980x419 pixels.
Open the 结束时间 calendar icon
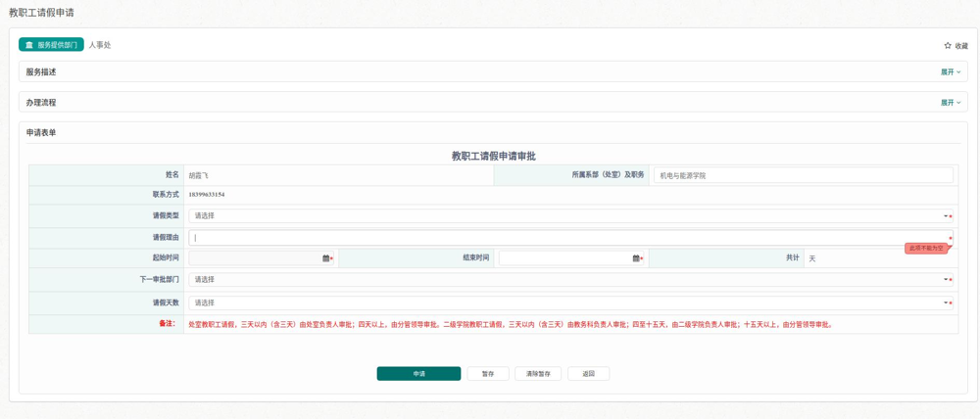coord(636,258)
